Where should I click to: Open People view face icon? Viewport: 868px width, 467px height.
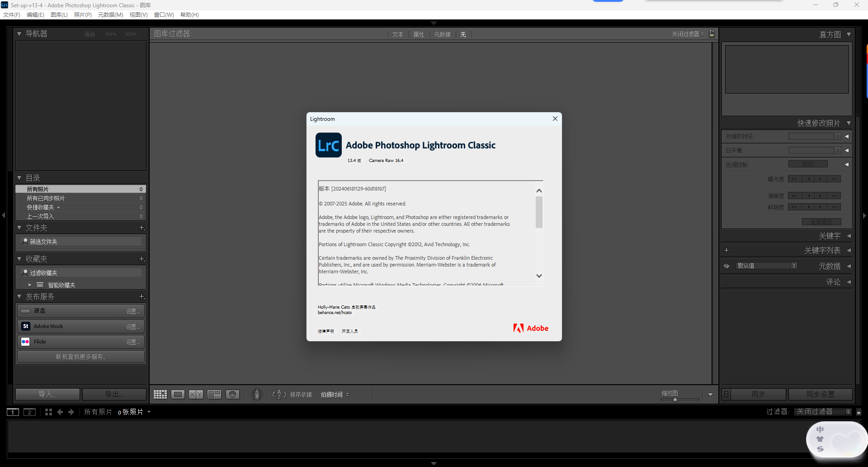232,394
